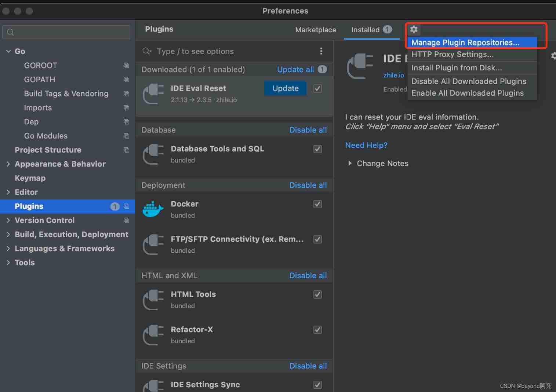556x392 pixels.
Task: Toggle the IDE Eval Reset checkbox
Action: click(x=317, y=88)
